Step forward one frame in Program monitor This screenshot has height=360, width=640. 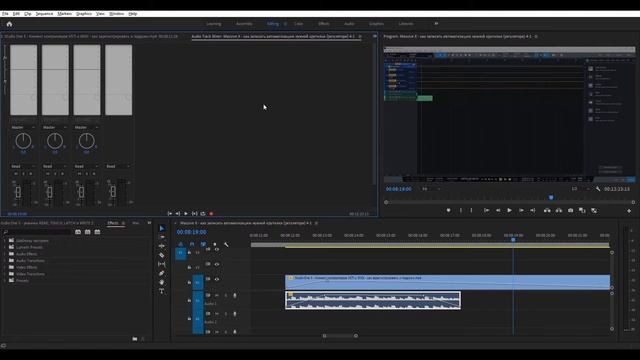[x=521, y=210]
